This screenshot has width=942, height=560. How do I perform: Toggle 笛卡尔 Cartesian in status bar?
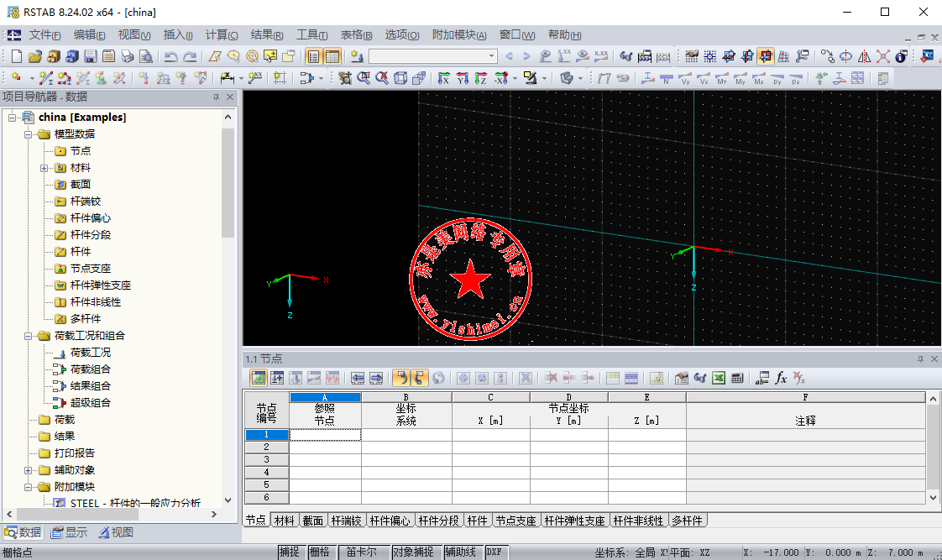coord(362,552)
